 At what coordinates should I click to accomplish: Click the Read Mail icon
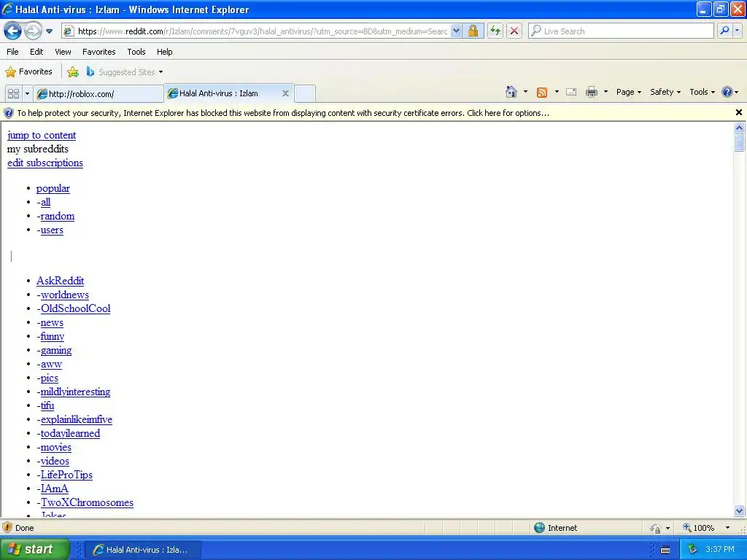[571, 92]
